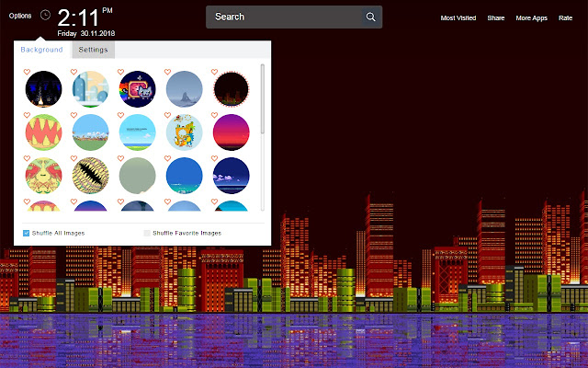Favorite the Nyan Cat thumbnail via heart
Image resolution: width=588 pixels, height=368 pixels.
(x=120, y=72)
